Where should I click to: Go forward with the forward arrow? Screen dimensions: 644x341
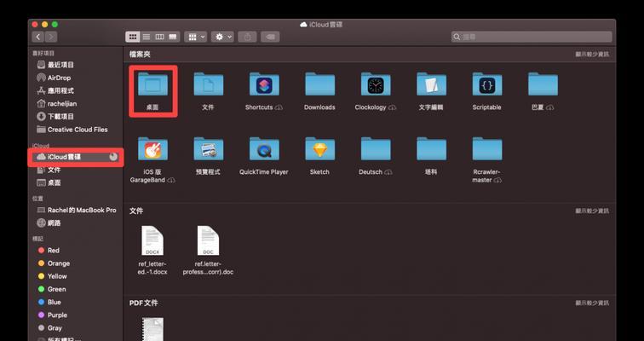tap(51, 37)
